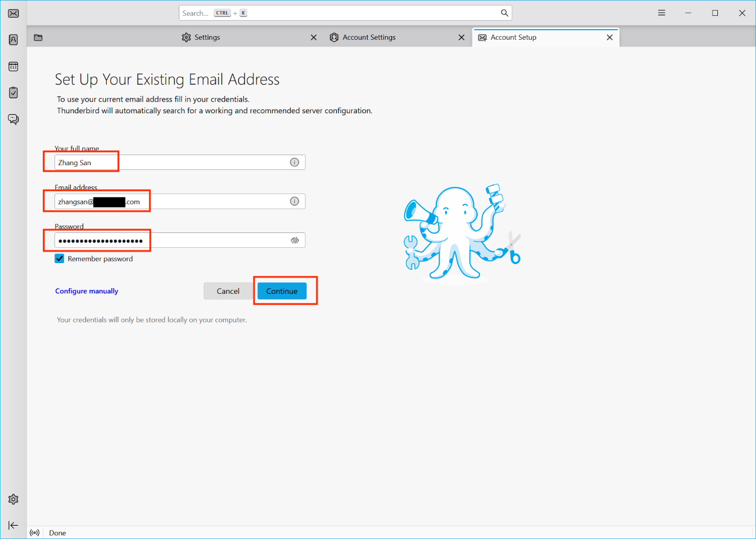
Task: Close the Settings tab
Action: click(314, 38)
